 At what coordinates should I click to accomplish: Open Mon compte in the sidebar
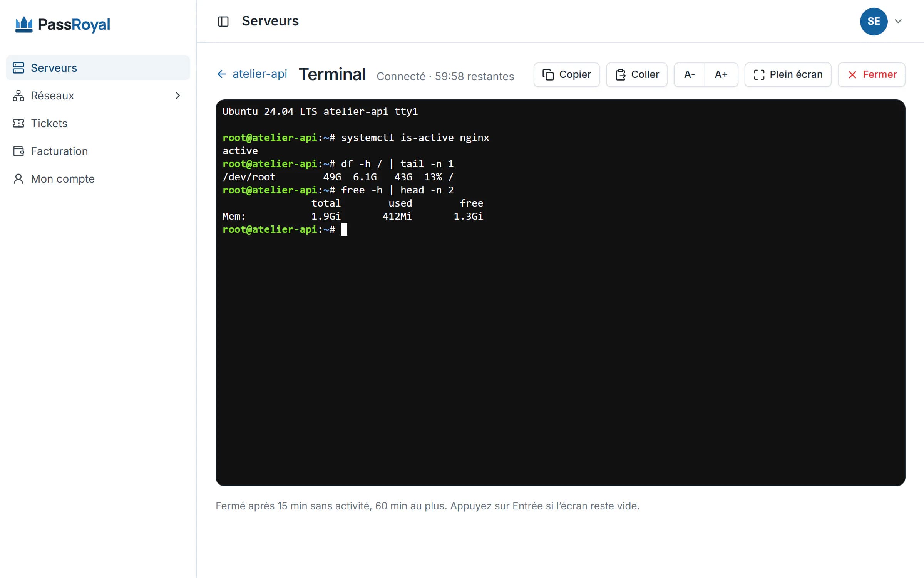98,179
